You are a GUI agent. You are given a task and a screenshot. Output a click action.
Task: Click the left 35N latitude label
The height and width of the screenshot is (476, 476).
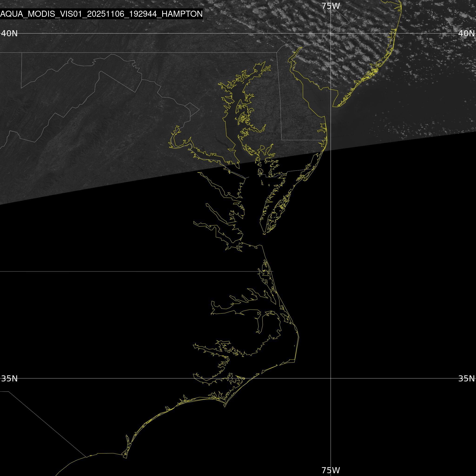point(9,378)
